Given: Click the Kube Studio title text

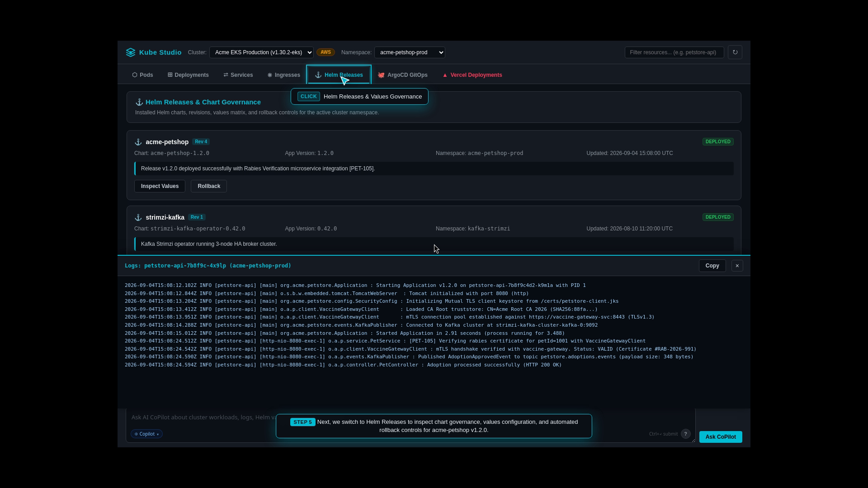Looking at the screenshot, I should click(160, 52).
